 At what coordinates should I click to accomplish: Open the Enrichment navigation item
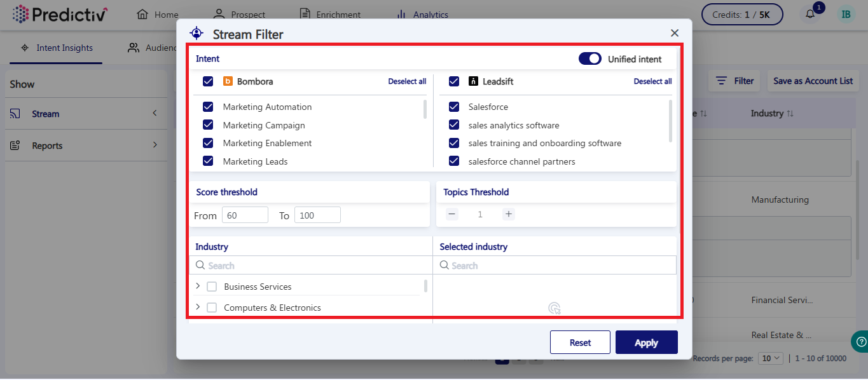[x=330, y=15]
